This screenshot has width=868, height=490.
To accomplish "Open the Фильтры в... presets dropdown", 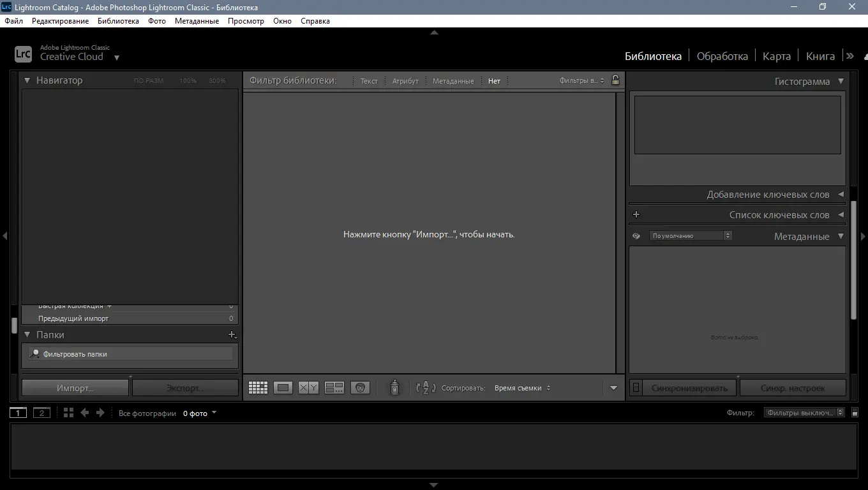I will click(x=582, y=81).
